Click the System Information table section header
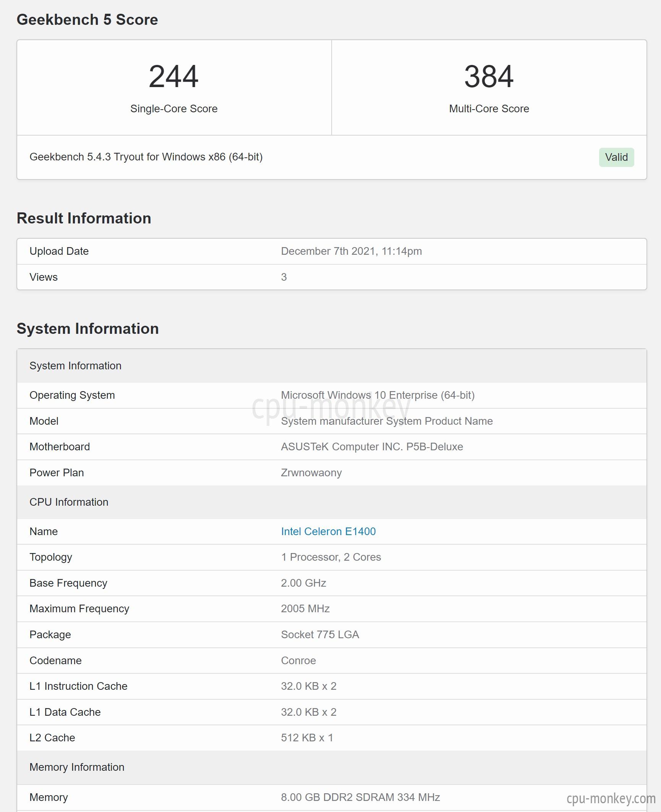The image size is (661, 812). click(332, 366)
